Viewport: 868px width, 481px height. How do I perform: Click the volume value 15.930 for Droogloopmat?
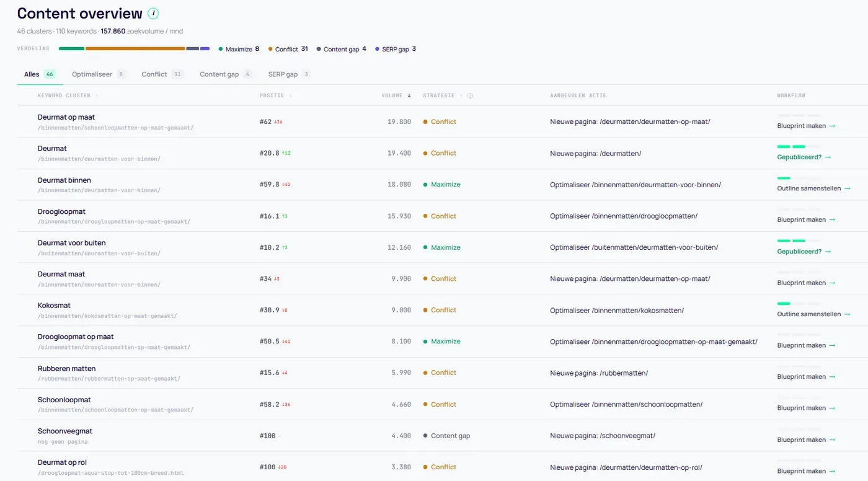399,216
